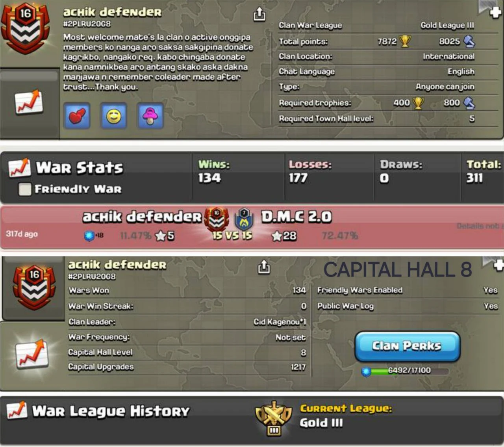Click the War Stats header title
504x447 pixels.
pos(80,168)
